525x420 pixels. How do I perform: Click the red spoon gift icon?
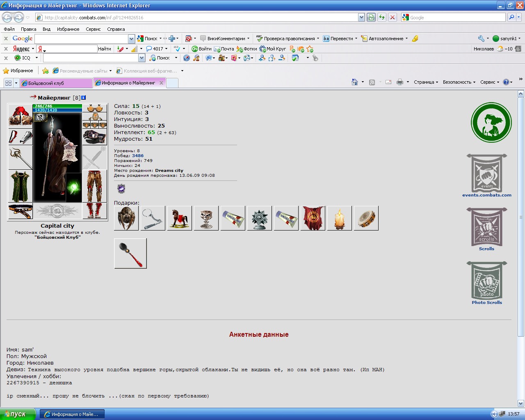coord(130,253)
